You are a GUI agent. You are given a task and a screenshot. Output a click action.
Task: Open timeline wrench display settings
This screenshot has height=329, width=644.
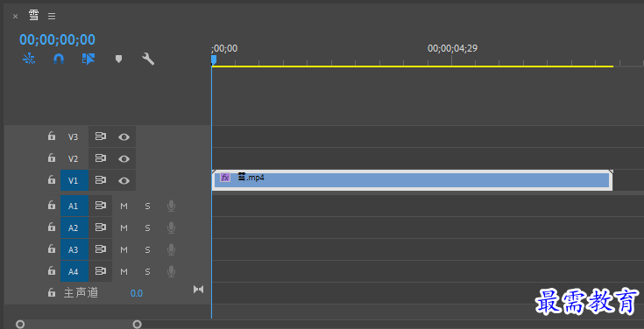[148, 59]
